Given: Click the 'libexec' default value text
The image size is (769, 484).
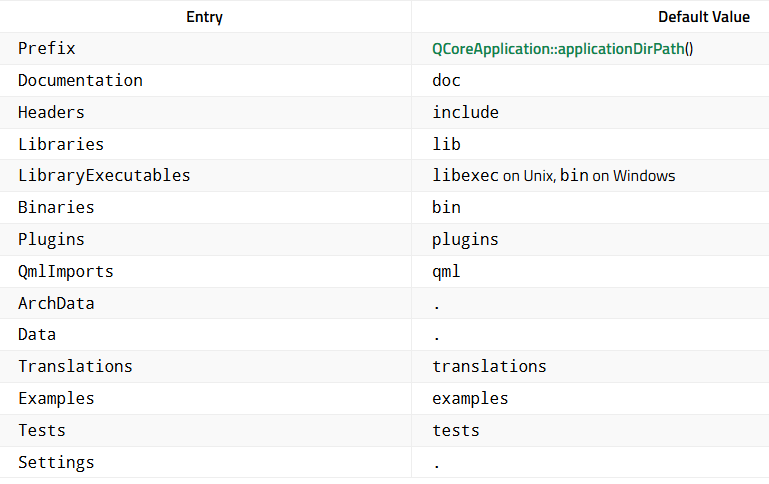Looking at the screenshot, I should click(x=465, y=175).
